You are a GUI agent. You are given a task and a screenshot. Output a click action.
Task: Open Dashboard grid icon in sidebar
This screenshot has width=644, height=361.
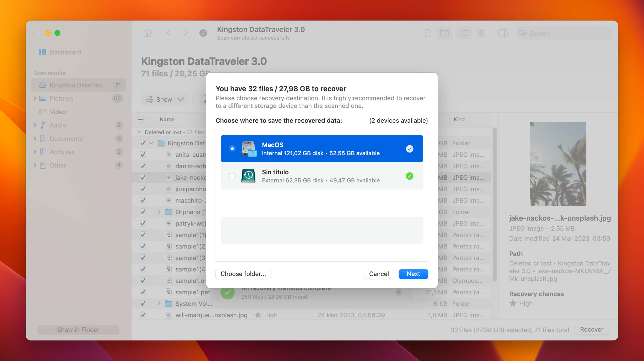coord(43,52)
